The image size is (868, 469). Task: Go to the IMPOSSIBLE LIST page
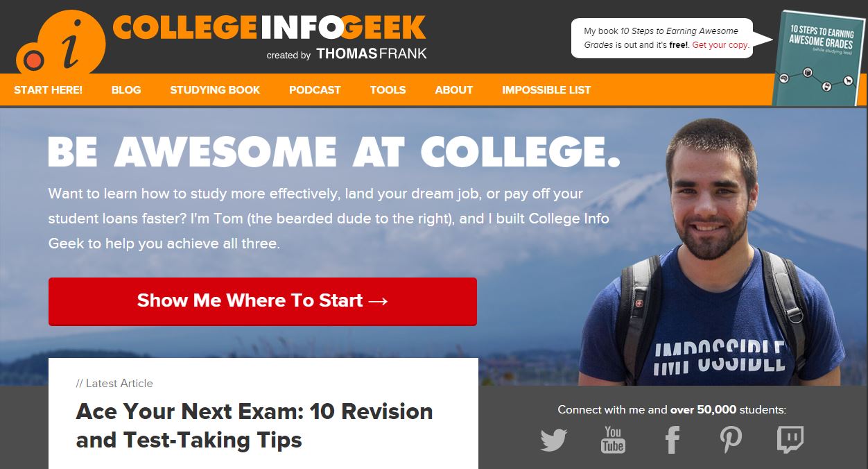[x=546, y=89]
